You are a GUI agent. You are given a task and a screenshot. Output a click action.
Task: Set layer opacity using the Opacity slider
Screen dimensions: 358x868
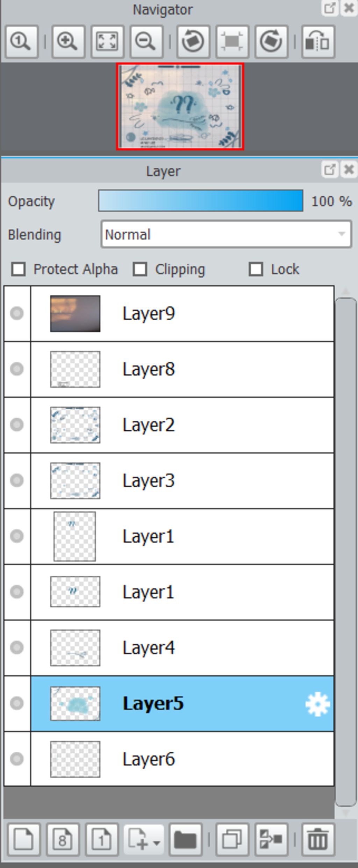click(201, 201)
